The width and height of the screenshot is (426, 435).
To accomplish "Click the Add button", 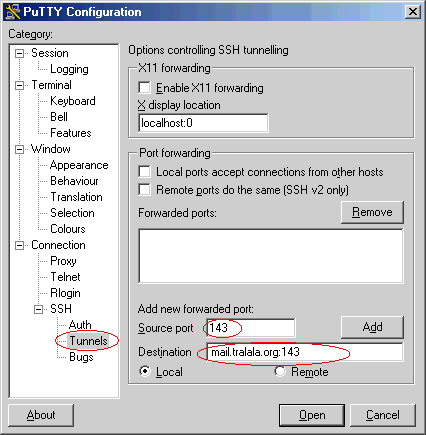I will click(x=372, y=327).
